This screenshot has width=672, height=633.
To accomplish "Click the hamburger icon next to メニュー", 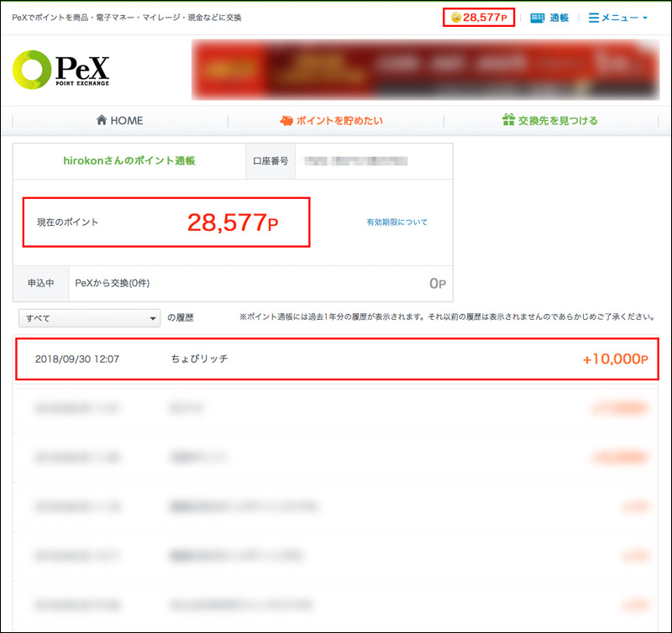I will (594, 18).
